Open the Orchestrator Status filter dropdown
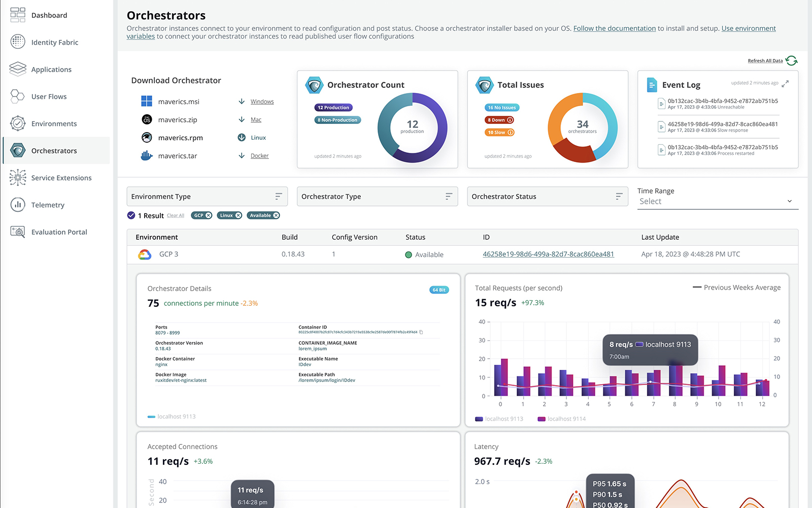The height and width of the screenshot is (508, 812). point(547,197)
